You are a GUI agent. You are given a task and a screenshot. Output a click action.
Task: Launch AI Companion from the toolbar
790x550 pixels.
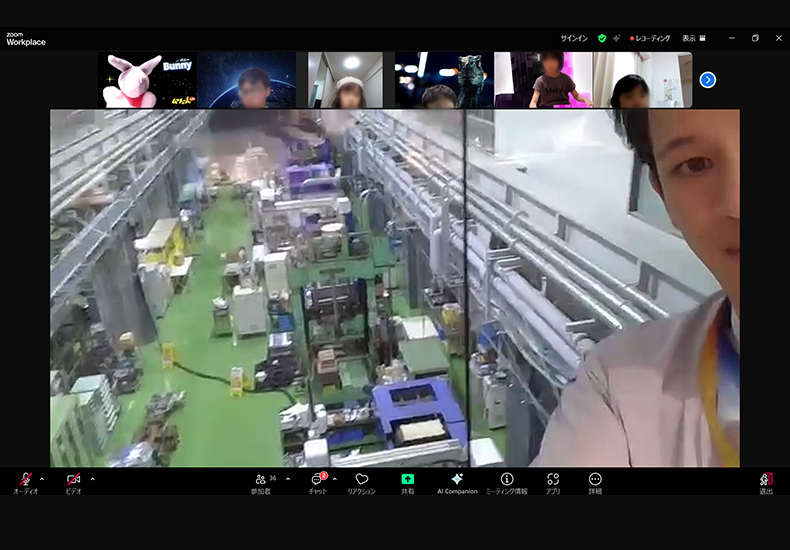(457, 481)
